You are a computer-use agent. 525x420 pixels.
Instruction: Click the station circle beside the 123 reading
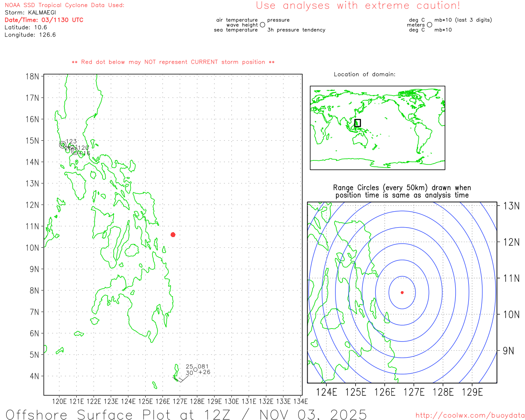(x=63, y=144)
